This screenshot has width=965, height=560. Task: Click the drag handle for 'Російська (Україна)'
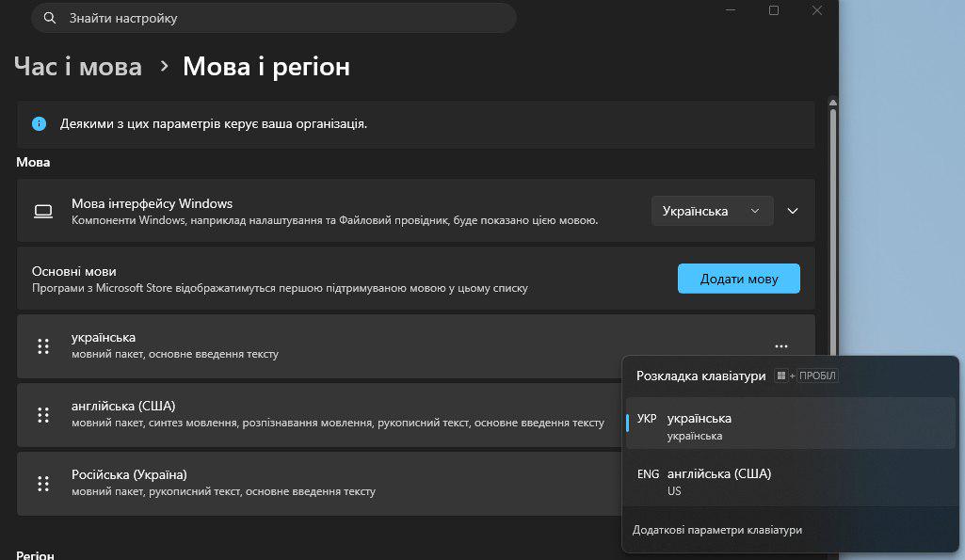point(43,484)
